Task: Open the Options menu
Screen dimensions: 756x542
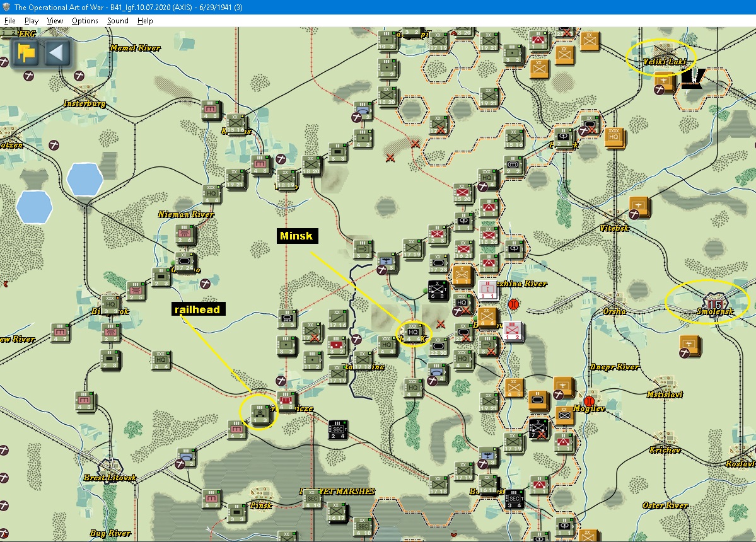Action: pos(85,21)
